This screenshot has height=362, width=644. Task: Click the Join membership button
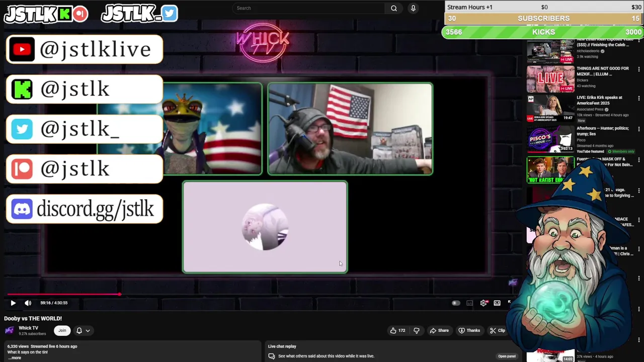(x=62, y=330)
